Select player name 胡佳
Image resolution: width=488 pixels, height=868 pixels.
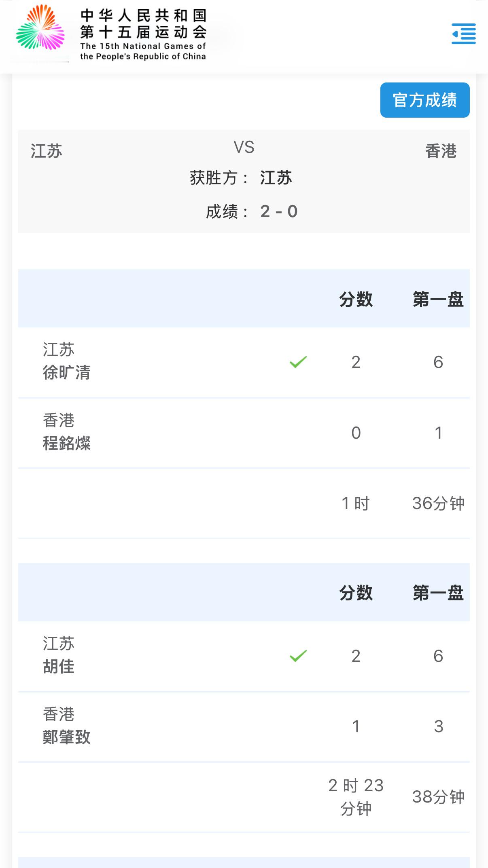(59, 666)
